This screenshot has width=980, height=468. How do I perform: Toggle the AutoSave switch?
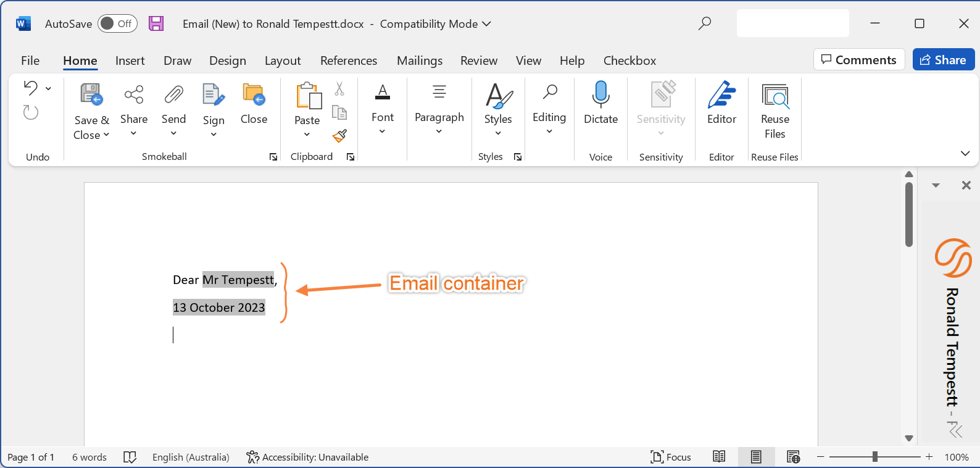117,23
